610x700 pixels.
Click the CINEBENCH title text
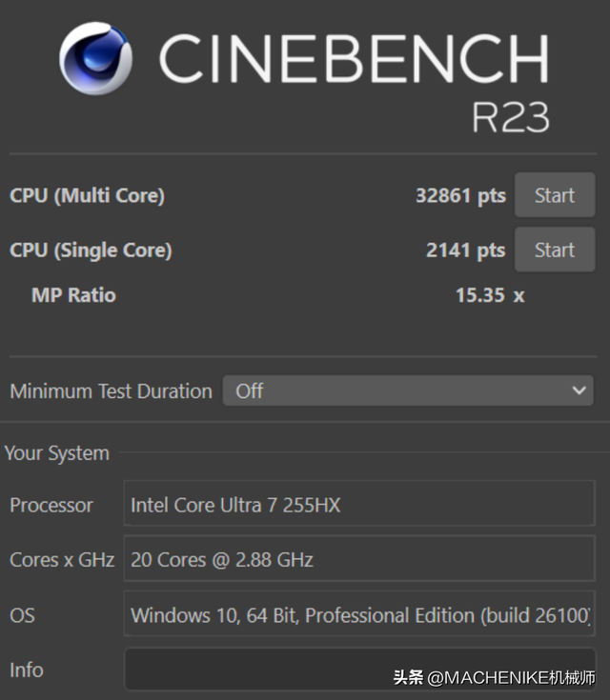354,58
